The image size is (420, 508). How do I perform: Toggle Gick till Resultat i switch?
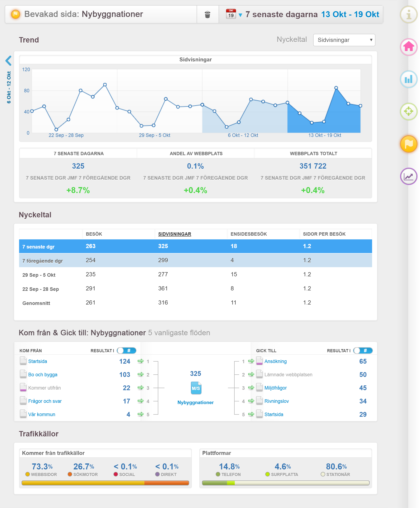coord(363,351)
